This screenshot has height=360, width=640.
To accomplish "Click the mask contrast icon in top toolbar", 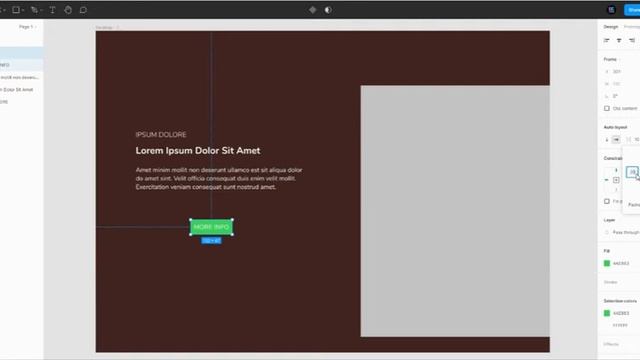I will click(328, 10).
